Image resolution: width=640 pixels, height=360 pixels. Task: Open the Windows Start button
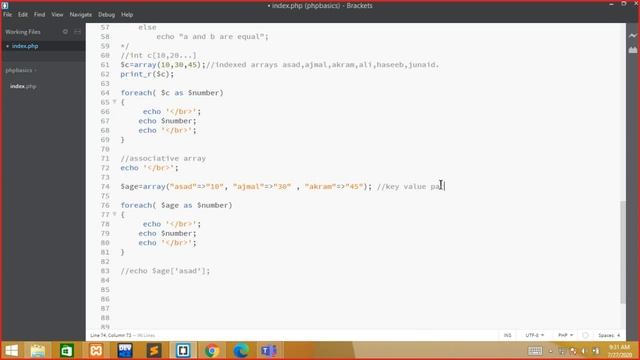coord(11,351)
